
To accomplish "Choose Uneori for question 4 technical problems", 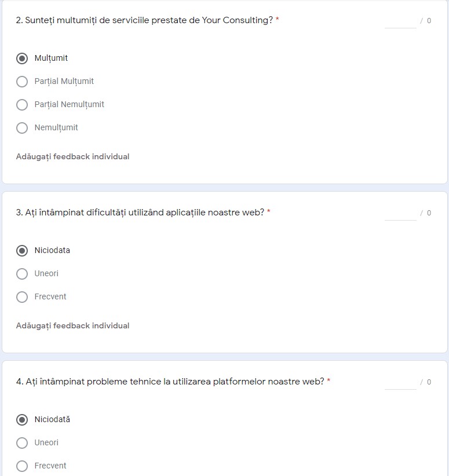I will (x=22, y=443).
